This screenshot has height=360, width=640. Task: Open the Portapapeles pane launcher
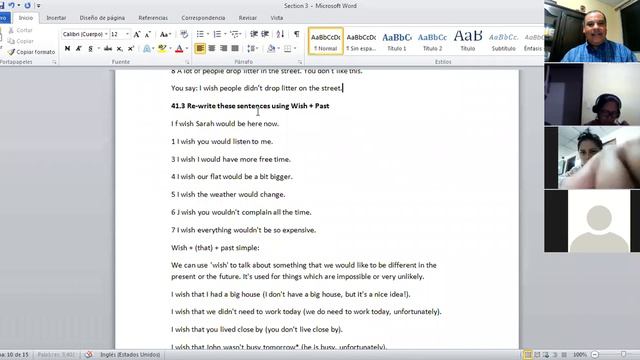point(54,62)
